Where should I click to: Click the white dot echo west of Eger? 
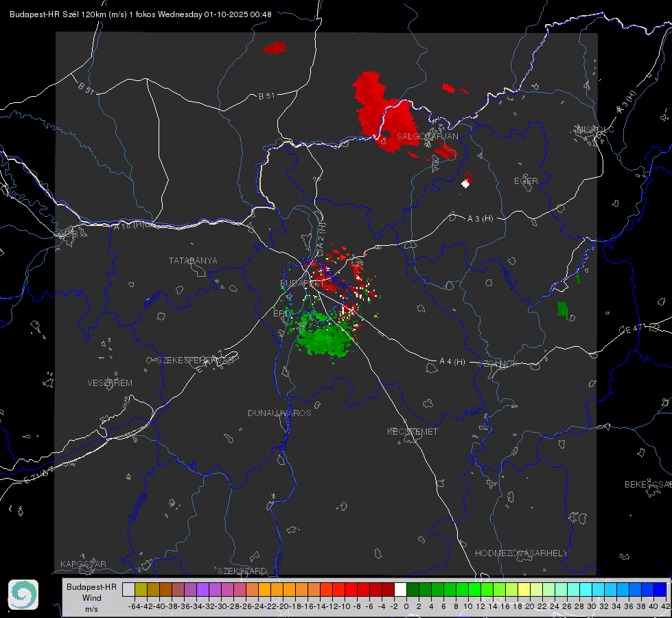click(x=465, y=184)
